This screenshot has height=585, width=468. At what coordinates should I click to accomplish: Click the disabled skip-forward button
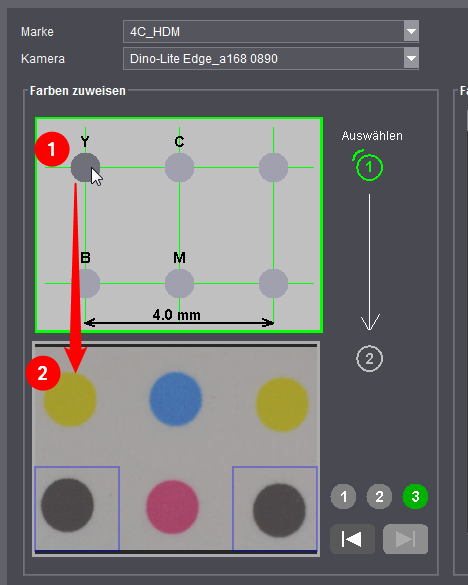click(406, 539)
